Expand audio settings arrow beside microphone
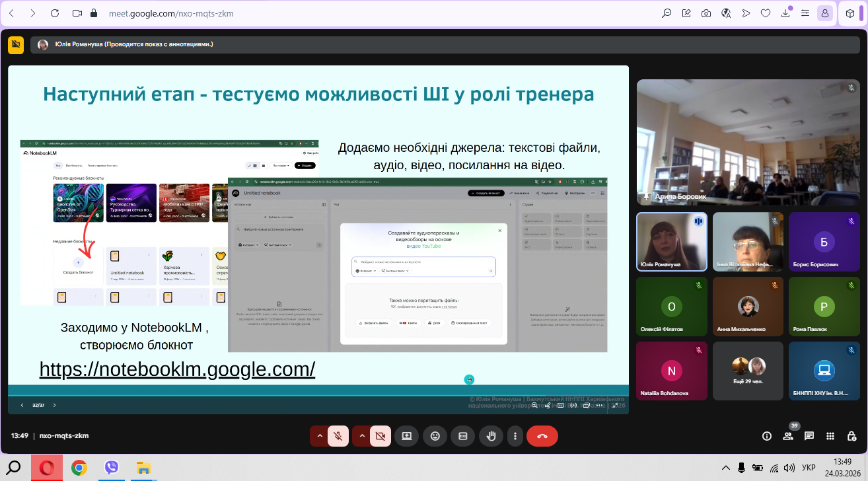The width and height of the screenshot is (868, 481). [x=320, y=436]
